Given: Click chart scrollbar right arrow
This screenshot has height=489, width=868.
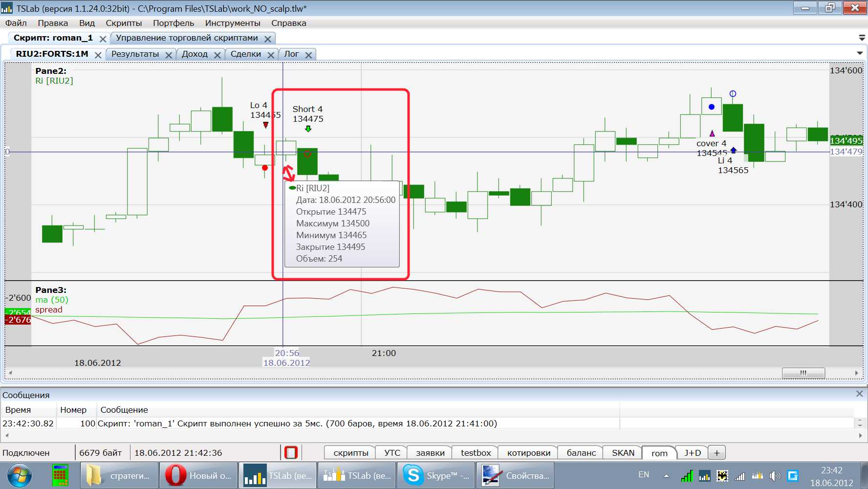Looking at the screenshot, I should pos(856,373).
